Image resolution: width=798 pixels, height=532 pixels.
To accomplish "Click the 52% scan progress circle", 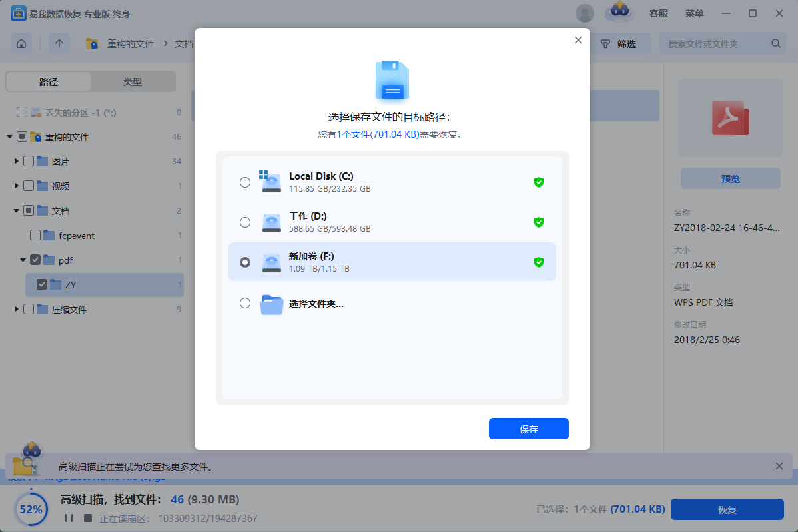I will click(x=31, y=509).
